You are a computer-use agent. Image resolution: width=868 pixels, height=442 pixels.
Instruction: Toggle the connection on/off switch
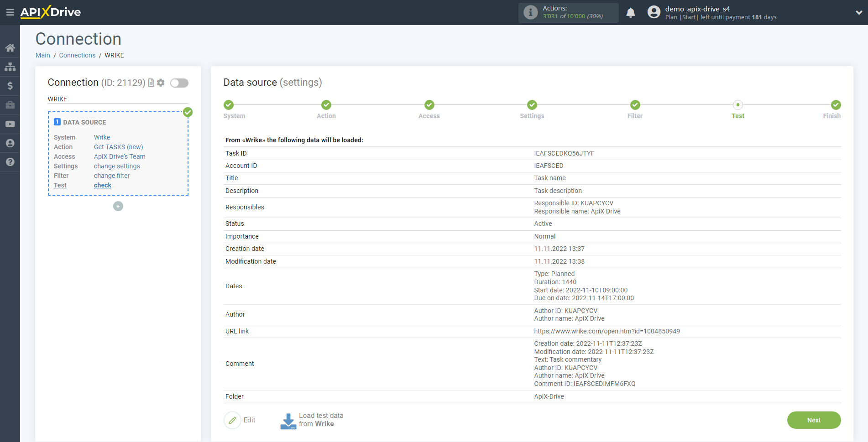pyautogui.click(x=179, y=83)
